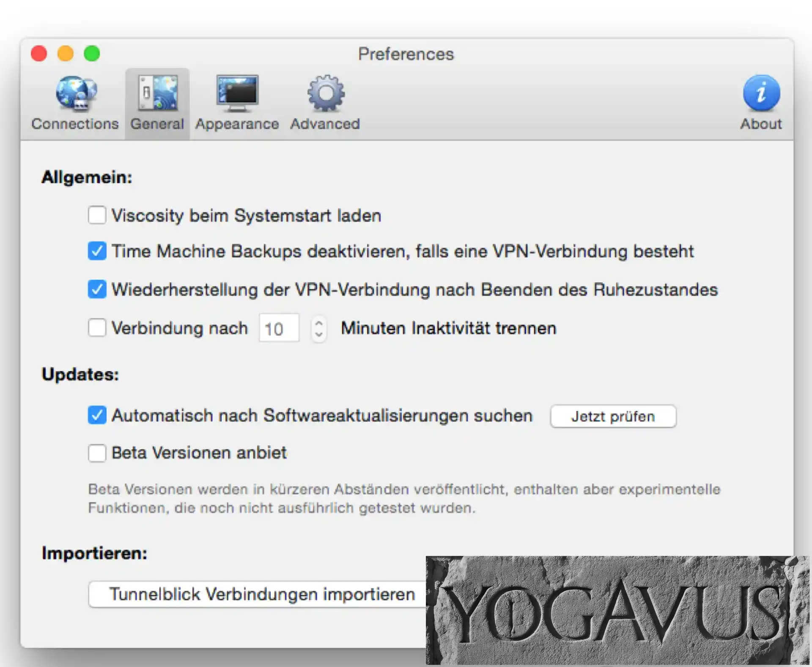Open the Advanced gear icon
Image resolution: width=812 pixels, height=667 pixels.
tap(325, 93)
